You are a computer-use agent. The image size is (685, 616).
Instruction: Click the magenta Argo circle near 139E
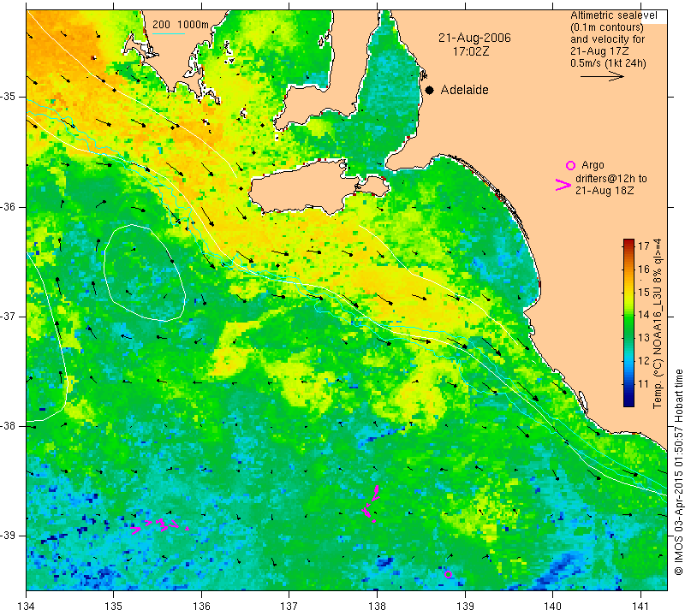pos(448,574)
